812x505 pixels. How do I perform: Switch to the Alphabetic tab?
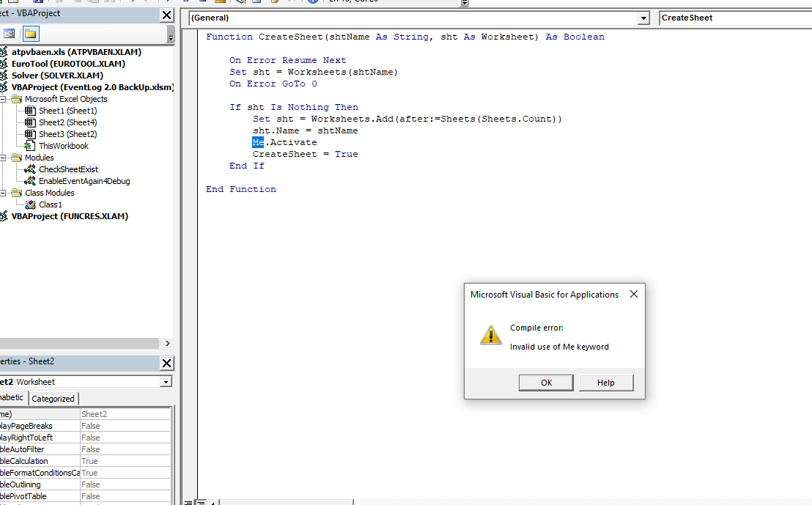coord(10,398)
